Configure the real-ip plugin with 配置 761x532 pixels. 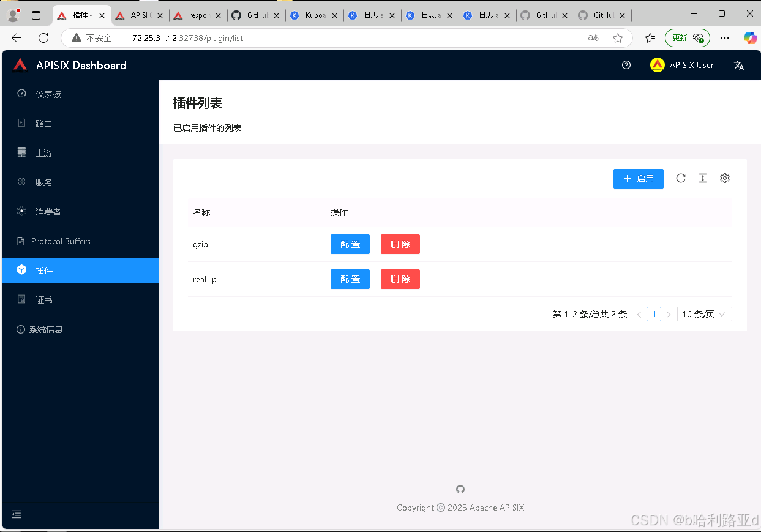[350, 279]
